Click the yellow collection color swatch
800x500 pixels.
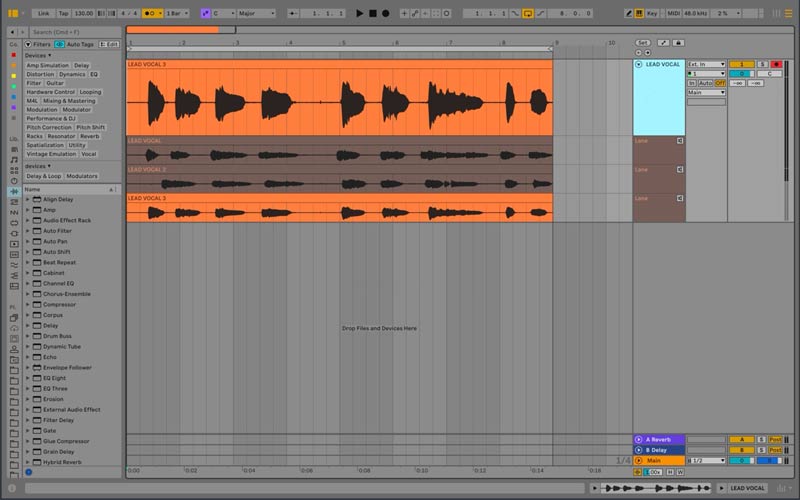click(x=14, y=76)
